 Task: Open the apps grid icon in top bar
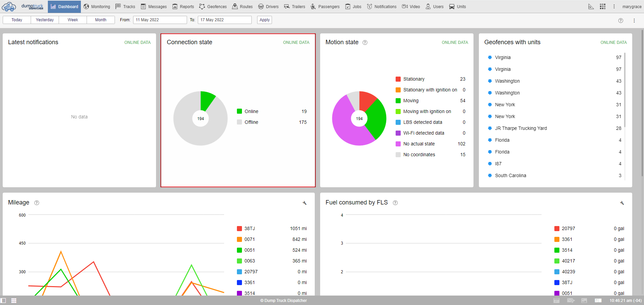(603, 7)
